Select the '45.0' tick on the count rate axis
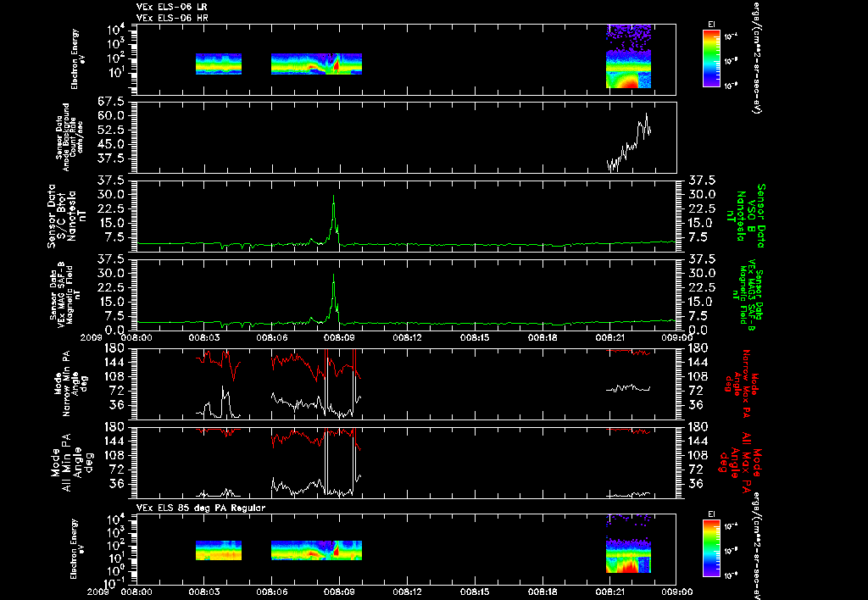The image size is (868, 600). 112,144
